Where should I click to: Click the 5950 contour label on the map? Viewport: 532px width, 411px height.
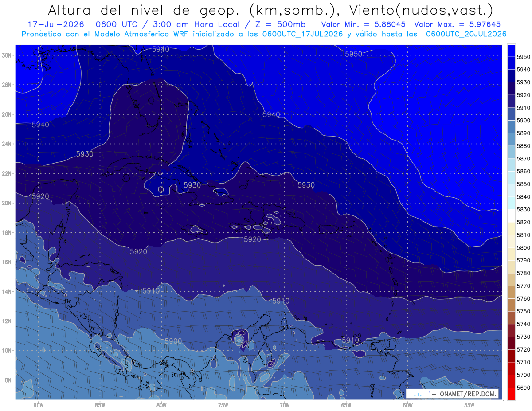[x=353, y=54]
